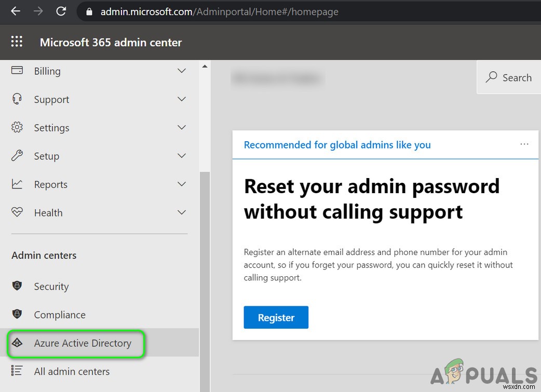
Task: Click the Register button
Action: [276, 317]
